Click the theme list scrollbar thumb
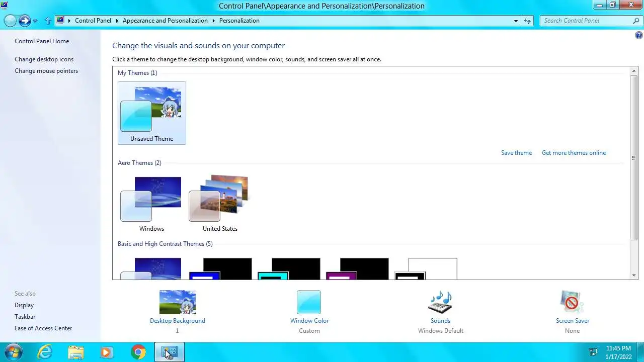Screen dimensions: 644x362 634,158
